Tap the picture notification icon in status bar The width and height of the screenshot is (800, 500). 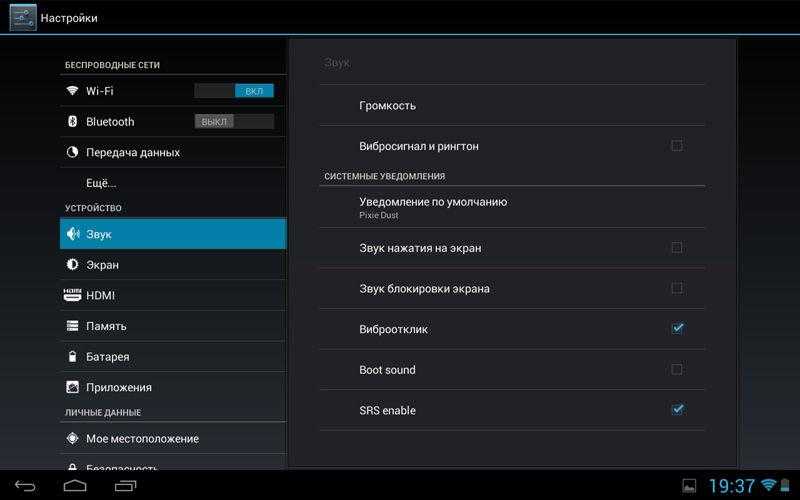tap(689, 486)
